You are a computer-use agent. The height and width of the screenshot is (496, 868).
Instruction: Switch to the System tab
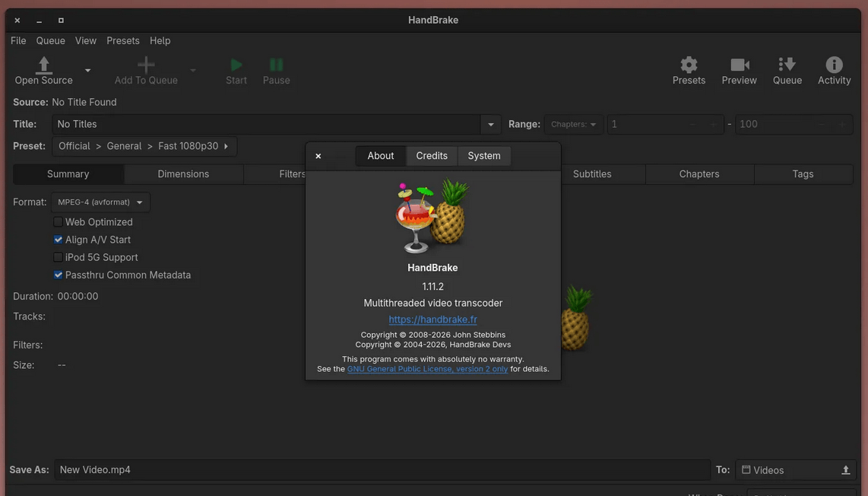coord(484,156)
